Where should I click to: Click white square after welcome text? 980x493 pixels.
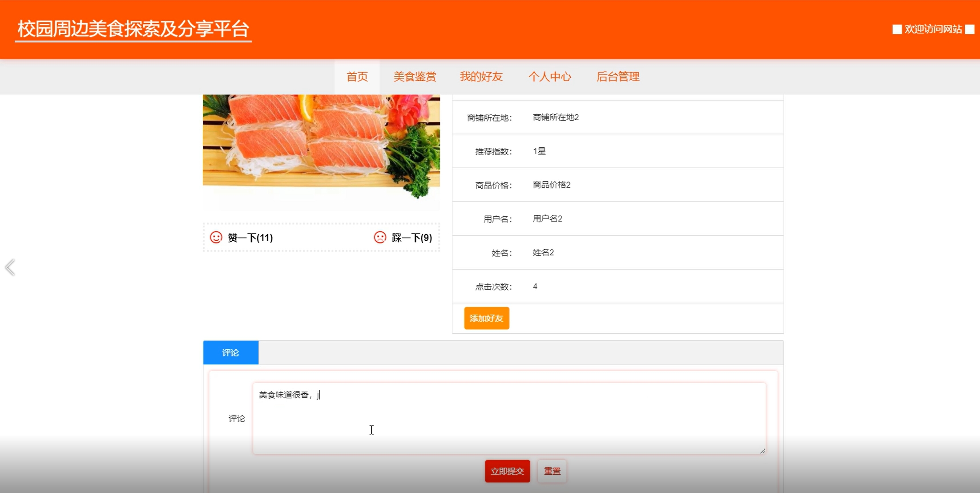pyautogui.click(x=970, y=29)
